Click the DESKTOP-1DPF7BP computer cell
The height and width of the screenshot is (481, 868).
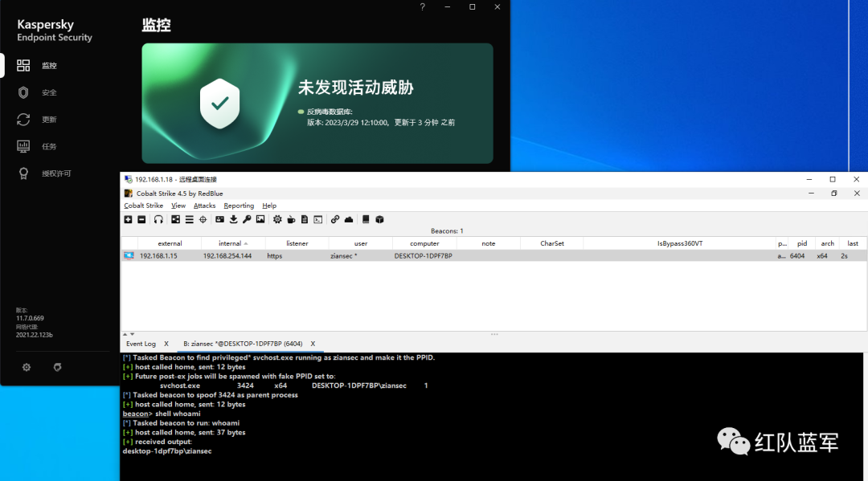(x=423, y=256)
